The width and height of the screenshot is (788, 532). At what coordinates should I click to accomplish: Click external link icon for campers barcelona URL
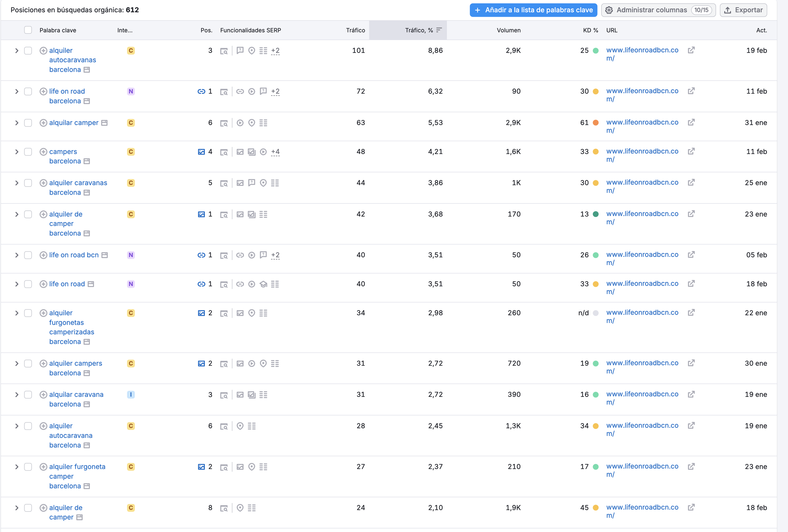tap(691, 151)
